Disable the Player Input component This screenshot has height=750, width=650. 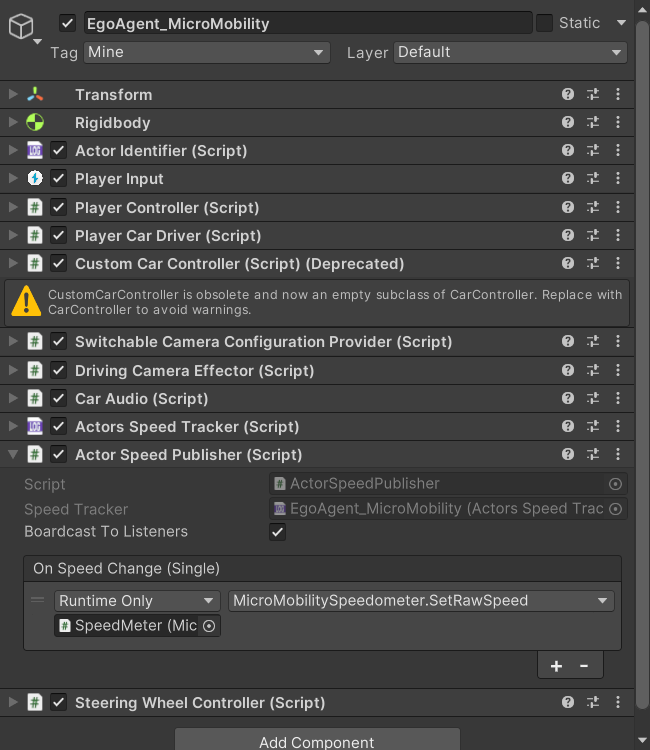pos(58,178)
